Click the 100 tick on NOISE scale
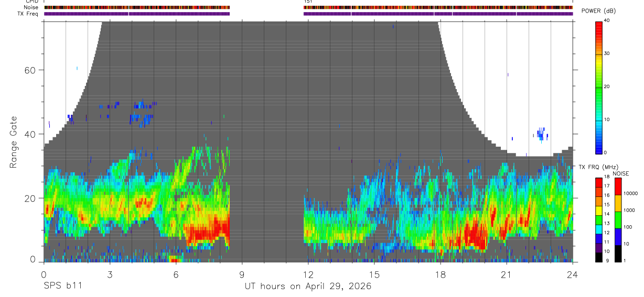The width and height of the screenshot is (644, 297). point(628,227)
